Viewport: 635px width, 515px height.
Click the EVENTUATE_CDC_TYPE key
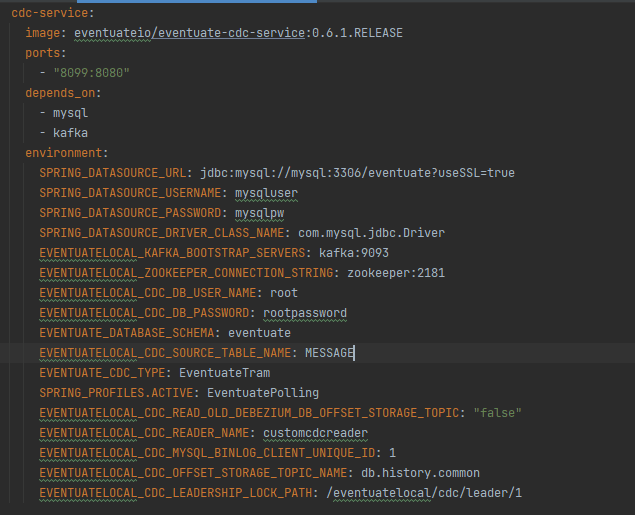(x=108, y=373)
